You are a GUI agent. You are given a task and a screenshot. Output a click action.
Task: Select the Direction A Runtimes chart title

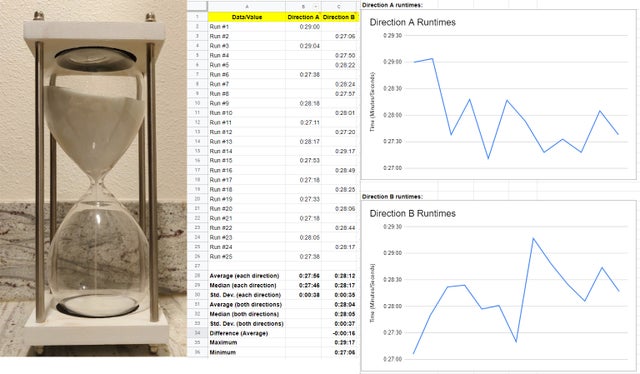point(412,22)
